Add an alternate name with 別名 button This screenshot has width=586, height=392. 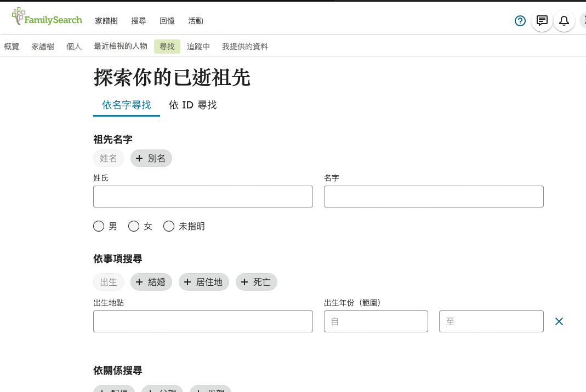click(151, 158)
